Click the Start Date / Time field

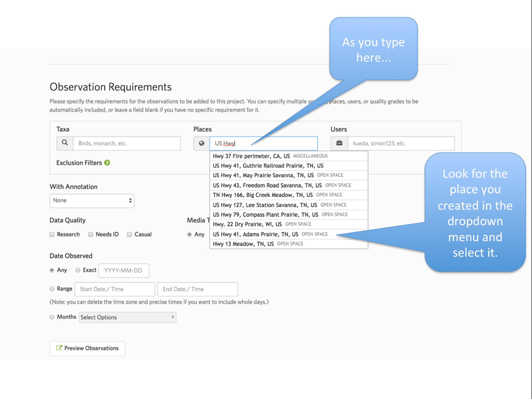pos(115,289)
